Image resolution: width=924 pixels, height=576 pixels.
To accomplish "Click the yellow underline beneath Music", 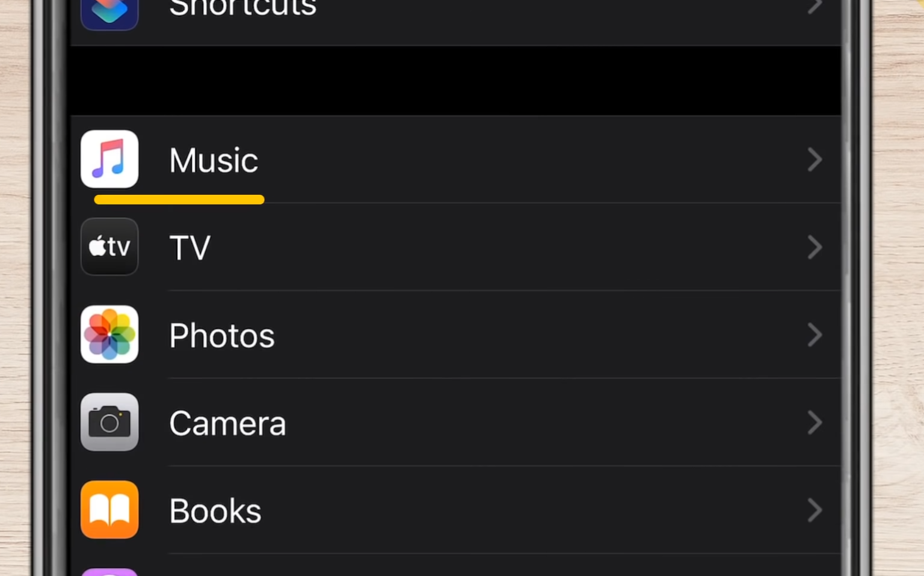I will 179,200.
